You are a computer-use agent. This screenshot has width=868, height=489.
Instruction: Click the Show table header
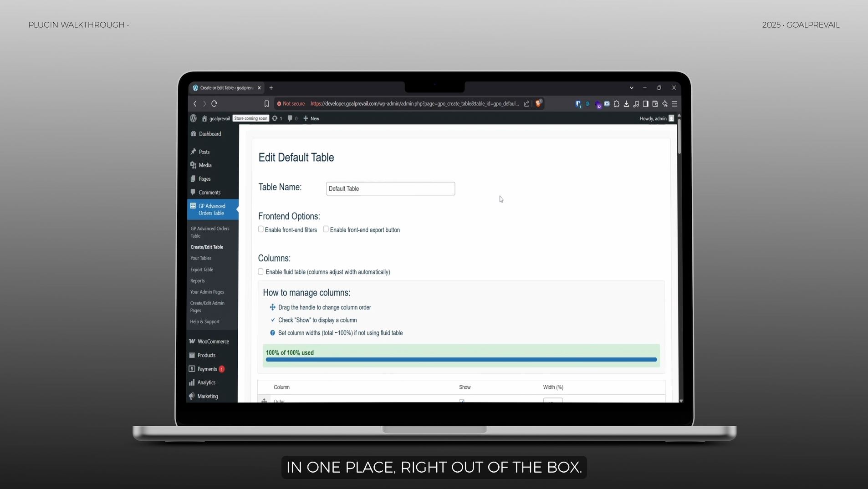coord(465,387)
